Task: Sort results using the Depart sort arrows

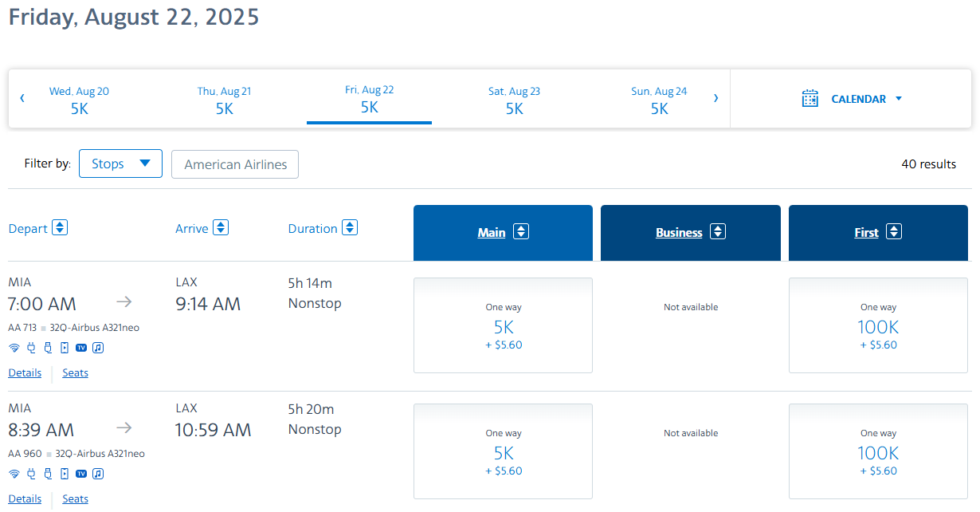Action: pyautogui.click(x=61, y=227)
